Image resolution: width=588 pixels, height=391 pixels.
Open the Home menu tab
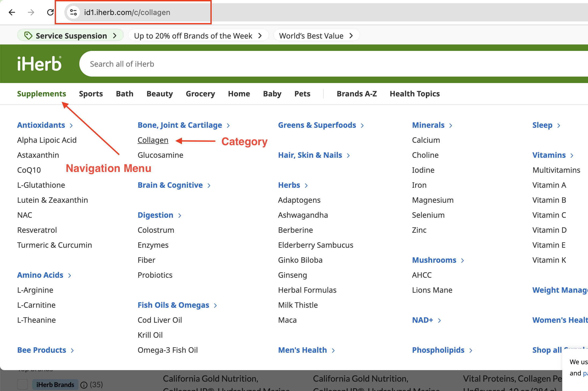(x=239, y=94)
